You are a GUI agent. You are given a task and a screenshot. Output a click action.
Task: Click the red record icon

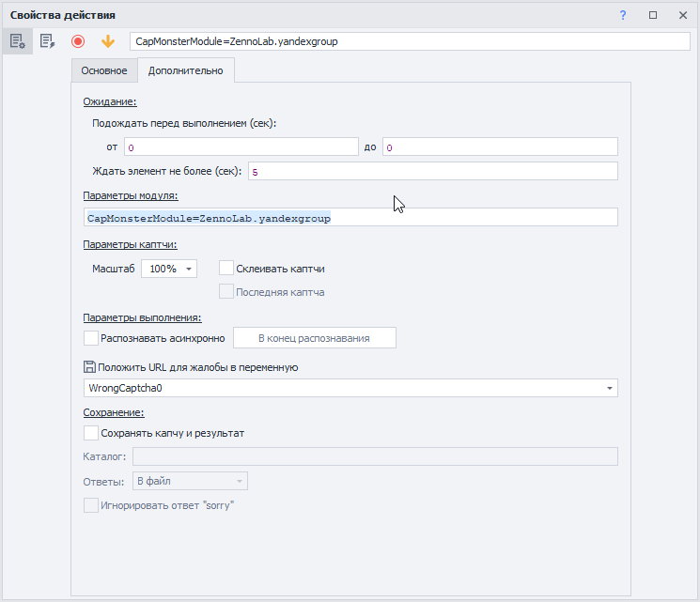(x=78, y=41)
